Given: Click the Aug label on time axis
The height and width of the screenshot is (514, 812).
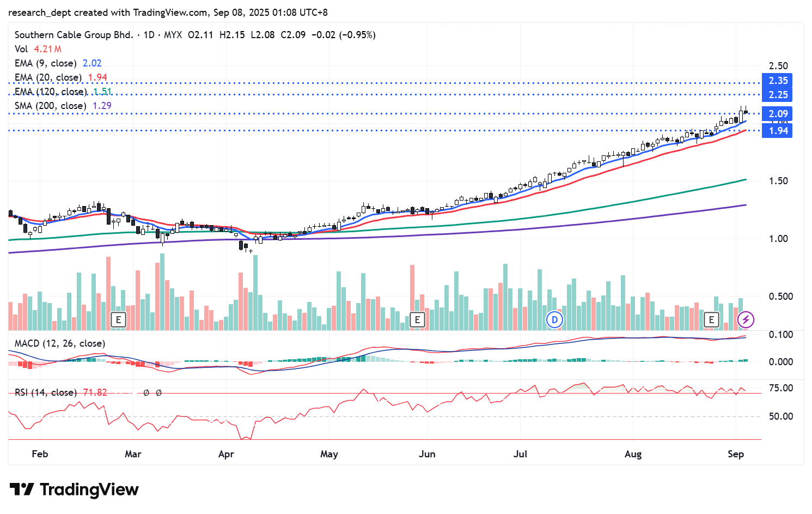Looking at the screenshot, I should coord(633,454).
